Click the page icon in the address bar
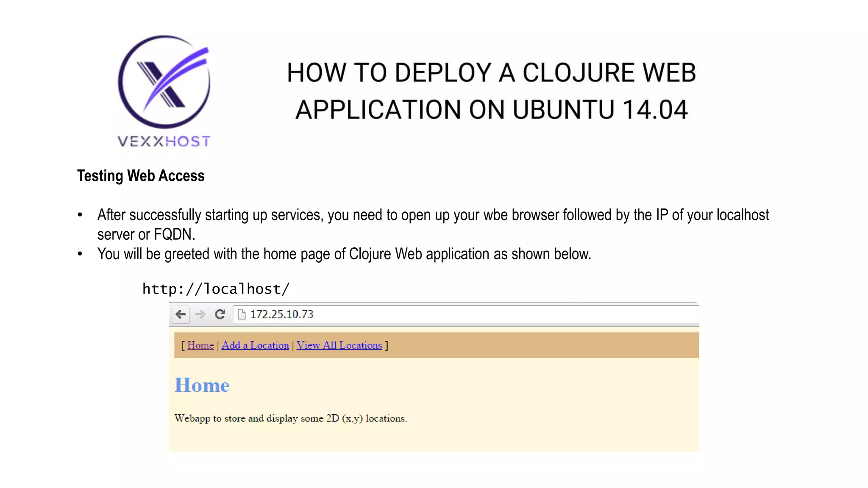868x488 pixels. 242,314
